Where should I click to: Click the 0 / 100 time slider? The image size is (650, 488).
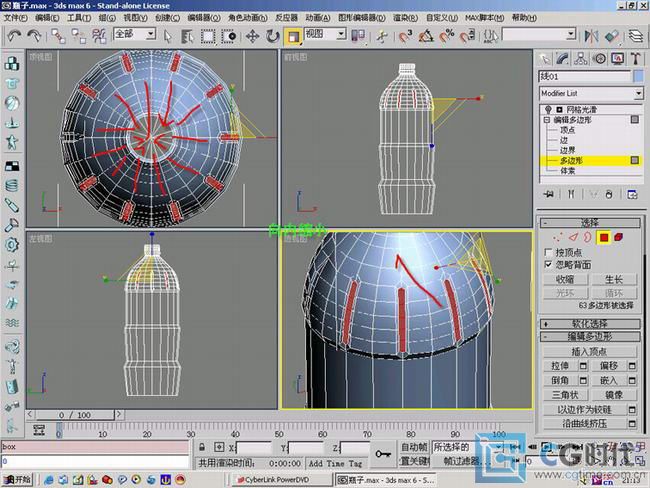tap(75, 415)
